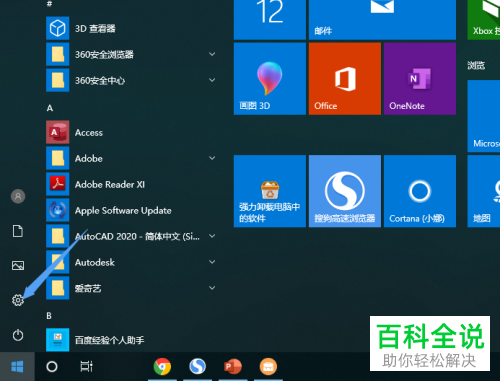The image size is (500, 381).
Task: Open the orange toolbox taskbar app
Action: 268,367
